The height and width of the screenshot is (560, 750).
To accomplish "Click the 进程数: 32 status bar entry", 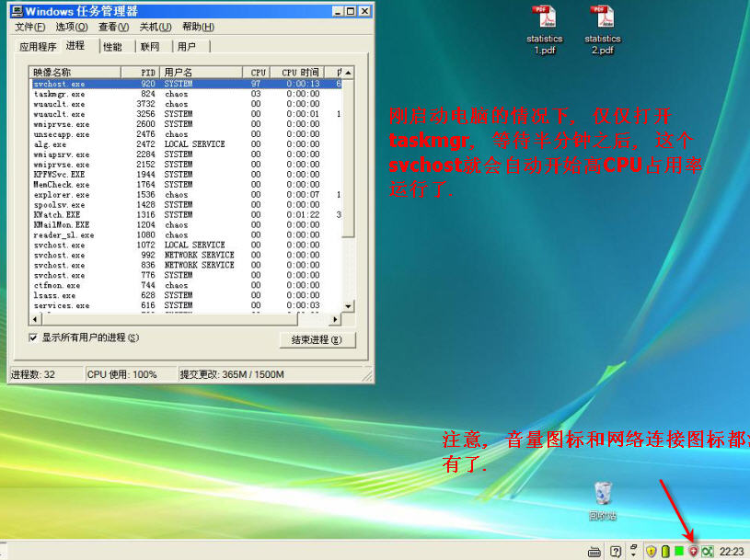I will (46, 374).
